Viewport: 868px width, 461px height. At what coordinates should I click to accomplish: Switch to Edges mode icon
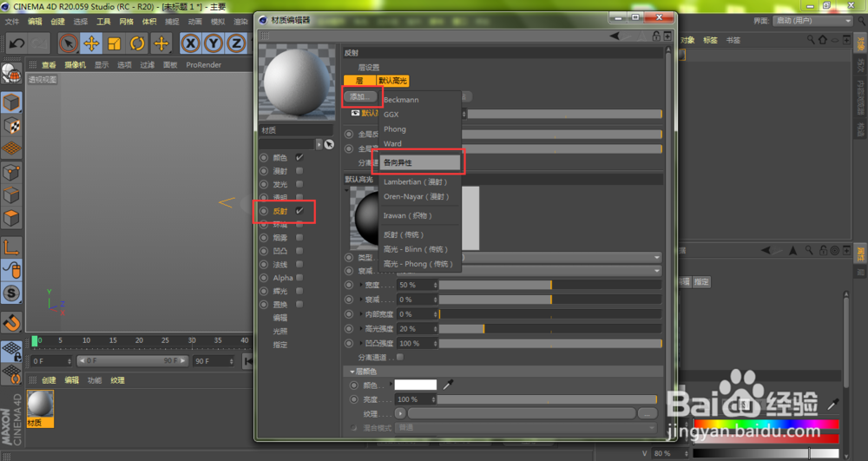[11, 194]
